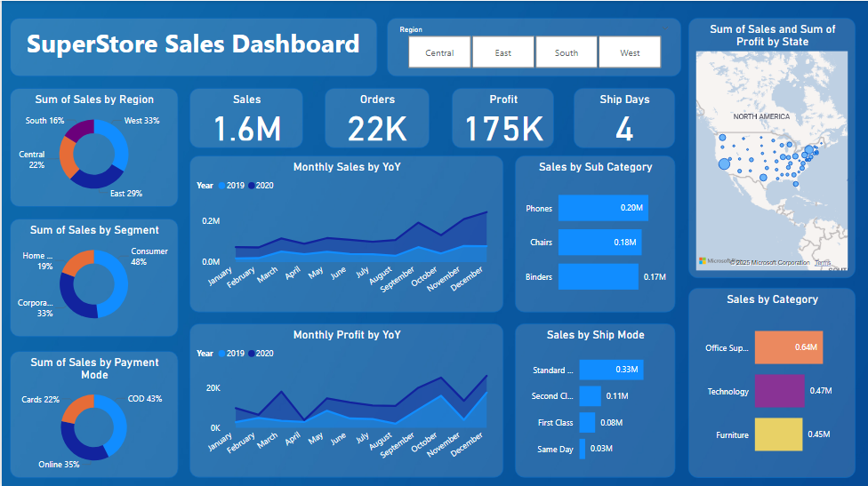Select the Standard Class ship mode bar
Image resolution: width=868 pixels, height=486 pixels.
point(611,370)
